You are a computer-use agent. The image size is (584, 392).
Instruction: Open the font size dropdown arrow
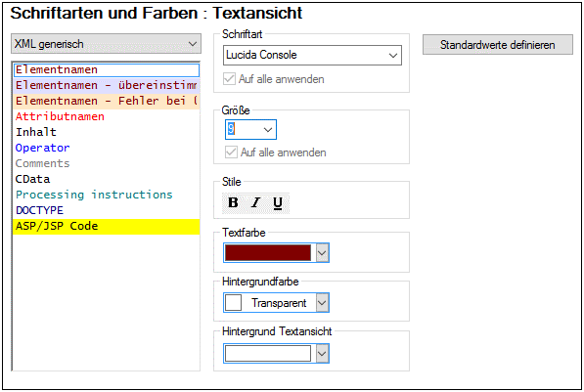pyautogui.click(x=268, y=130)
